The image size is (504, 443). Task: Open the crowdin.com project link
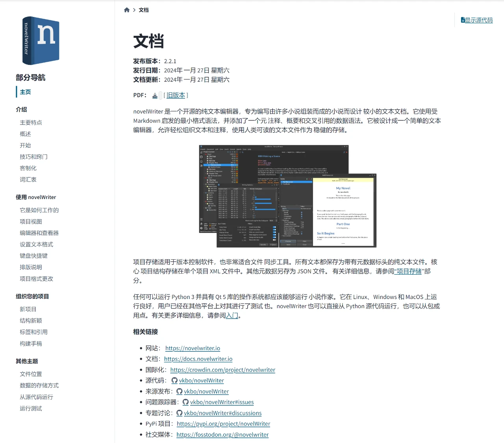(223, 370)
